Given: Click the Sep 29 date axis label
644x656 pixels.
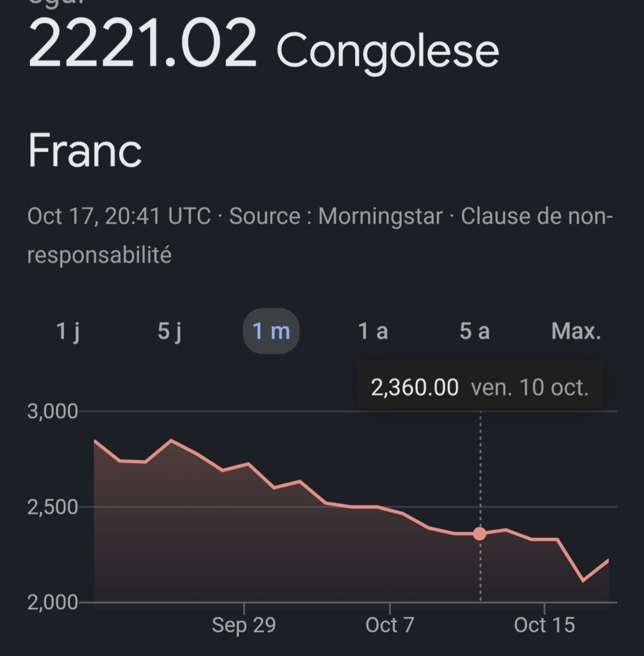Looking at the screenshot, I should (x=244, y=625).
